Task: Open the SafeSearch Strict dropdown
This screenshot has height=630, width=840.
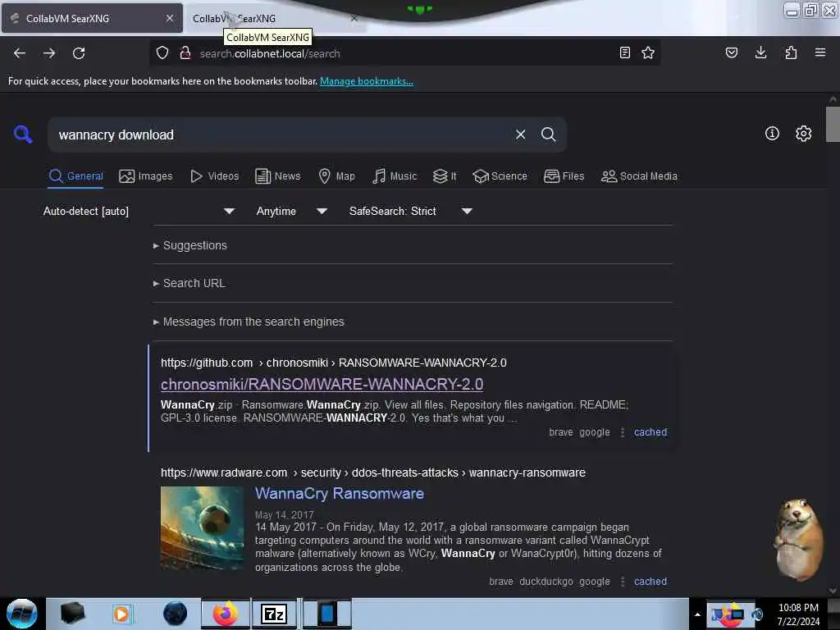Action: tap(410, 211)
